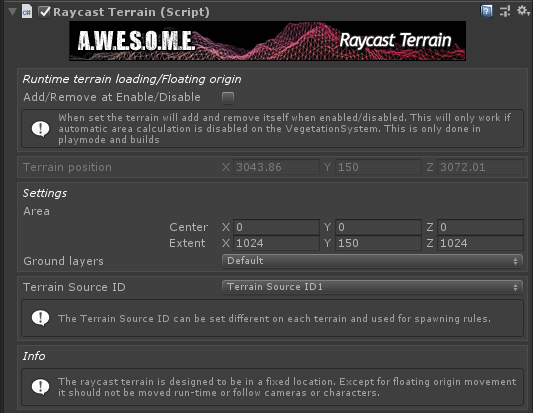This screenshot has width=533, height=413.
Task: Click the Extent Y field showing 150
Action: (378, 243)
